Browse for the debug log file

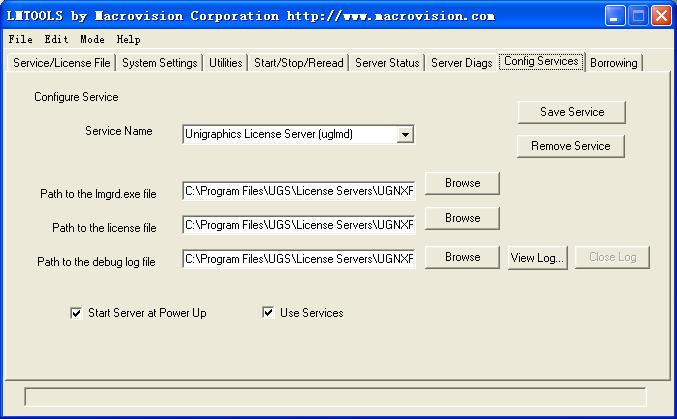click(462, 257)
